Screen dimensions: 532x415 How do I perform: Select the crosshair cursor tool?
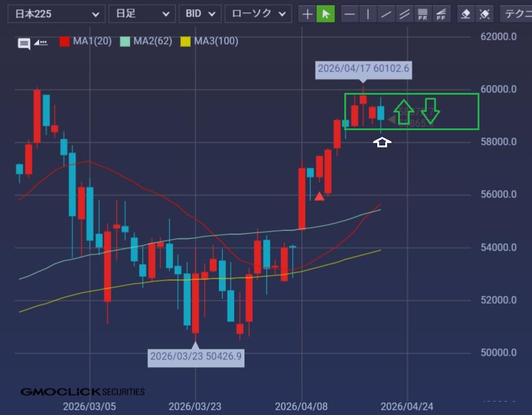308,14
